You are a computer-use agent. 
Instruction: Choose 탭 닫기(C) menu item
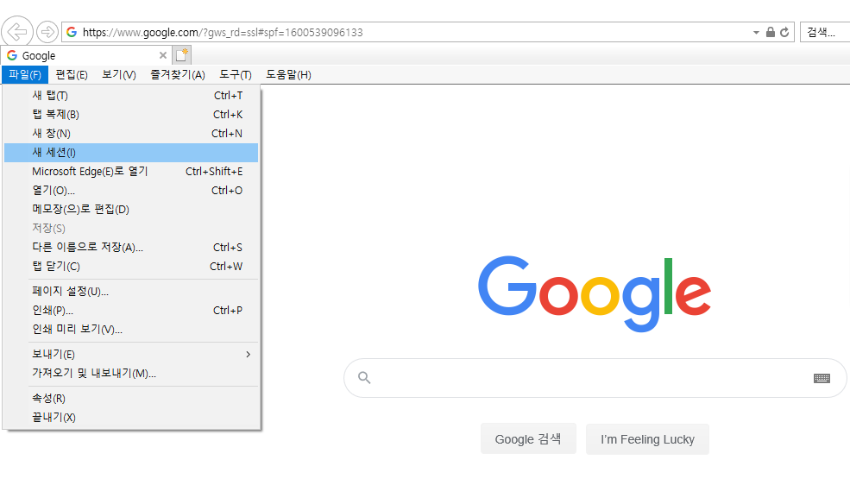131,266
